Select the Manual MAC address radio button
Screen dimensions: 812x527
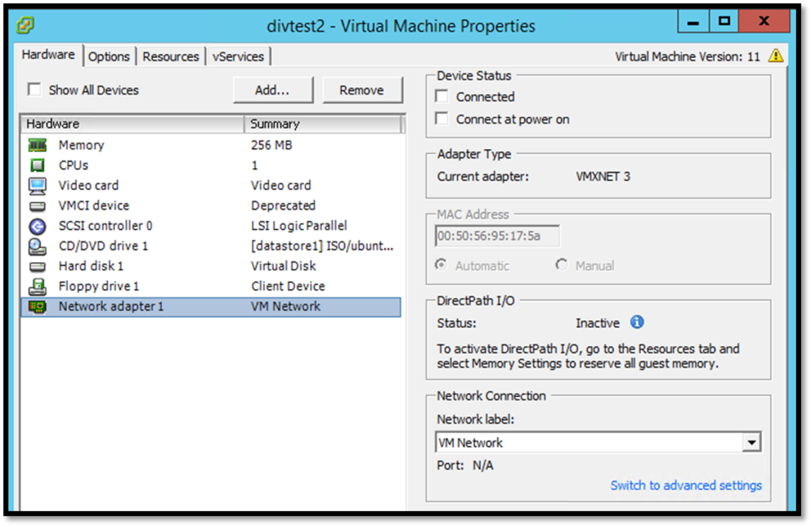tap(561, 265)
